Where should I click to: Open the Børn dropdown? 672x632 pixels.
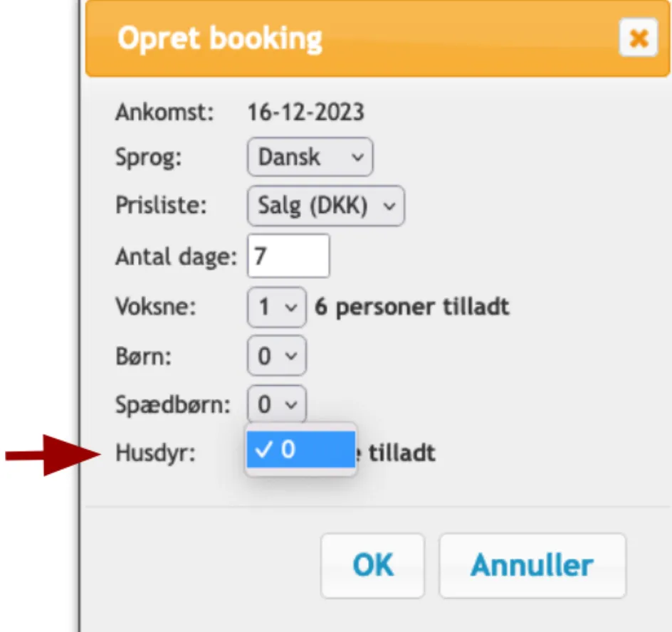coord(276,356)
